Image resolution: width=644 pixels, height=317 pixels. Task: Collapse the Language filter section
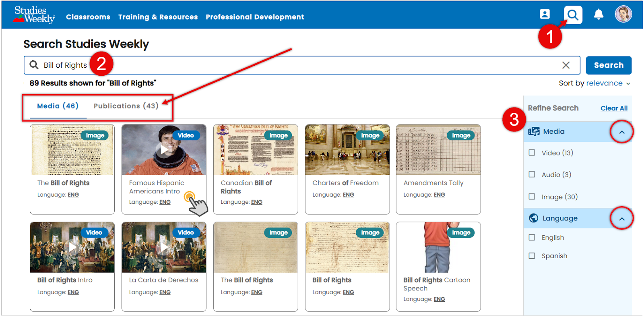pyautogui.click(x=622, y=219)
